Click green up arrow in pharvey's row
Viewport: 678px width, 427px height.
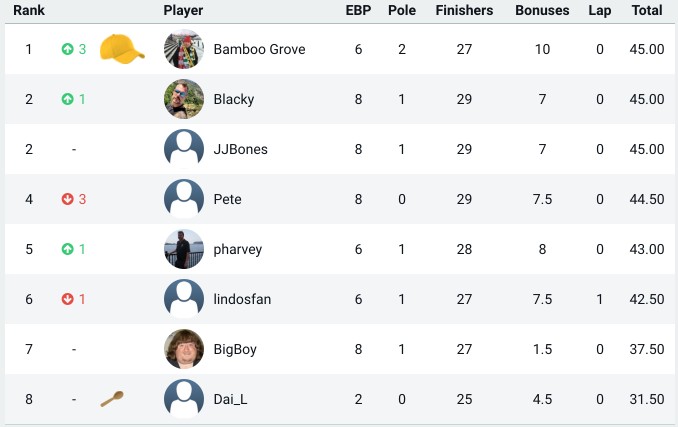point(67,249)
